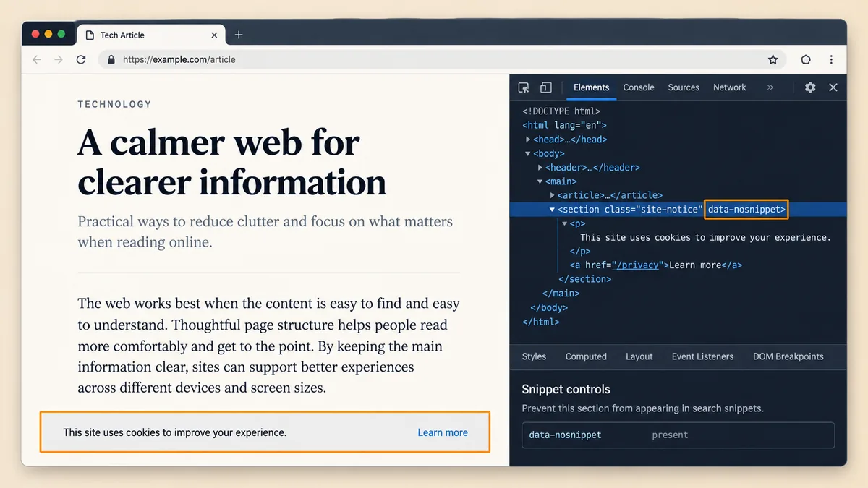The height and width of the screenshot is (488, 868).
Task: Open the Layout pane tab
Action: pyautogui.click(x=639, y=356)
